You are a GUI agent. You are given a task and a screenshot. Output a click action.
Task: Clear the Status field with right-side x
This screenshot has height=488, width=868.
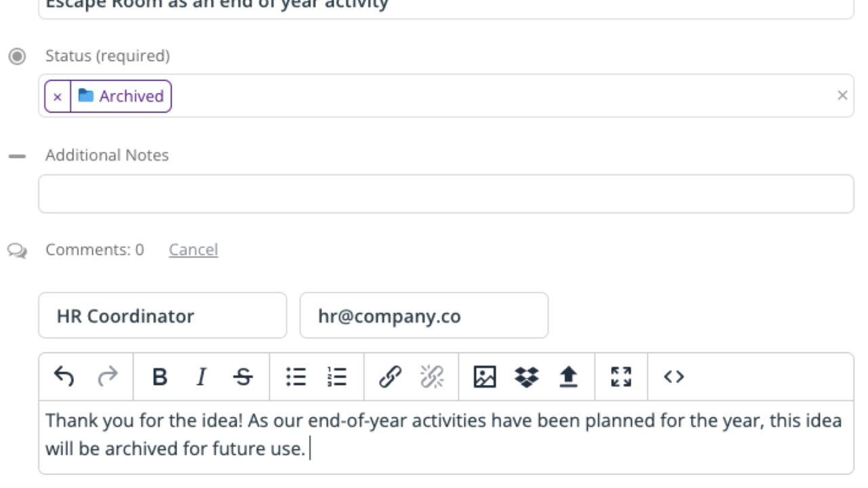point(842,96)
